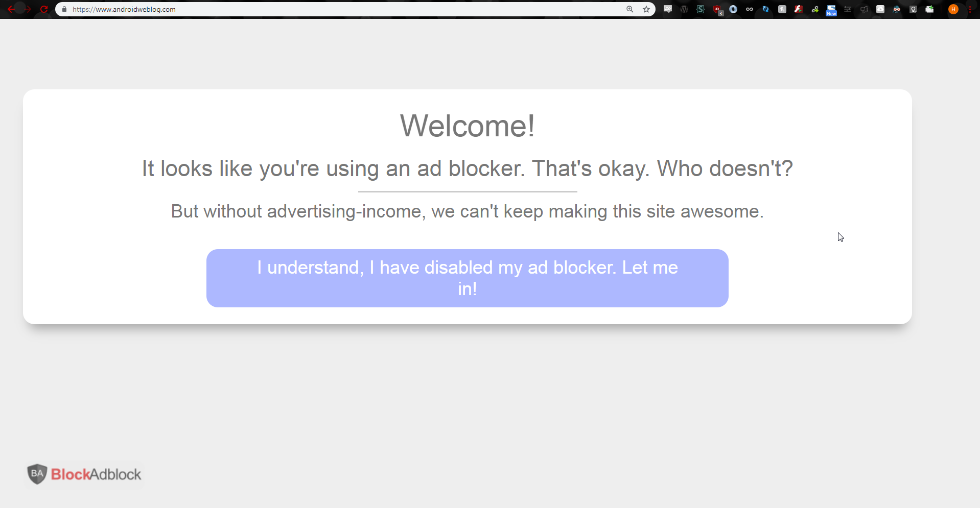Click the text 'But without advertising-income'
The image size is (980, 508).
click(x=298, y=211)
